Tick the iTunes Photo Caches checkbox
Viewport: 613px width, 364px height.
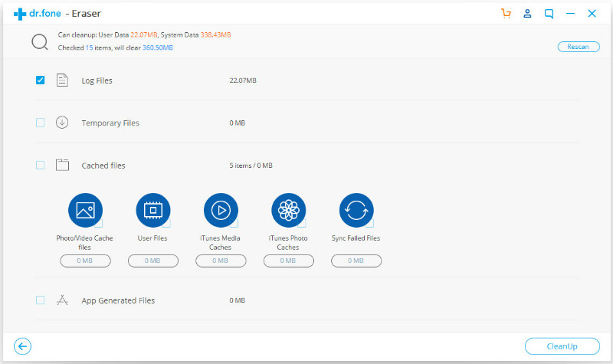pos(302,223)
